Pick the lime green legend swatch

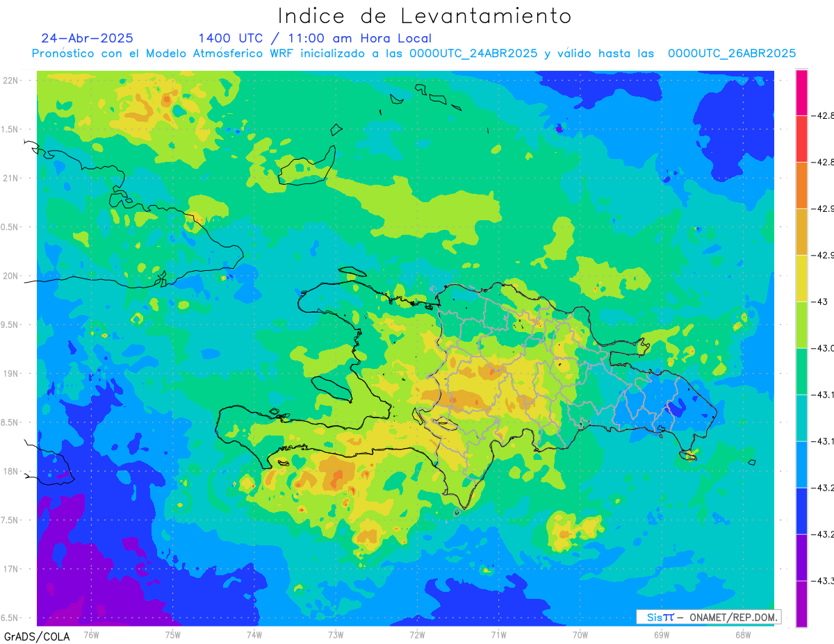(x=801, y=325)
